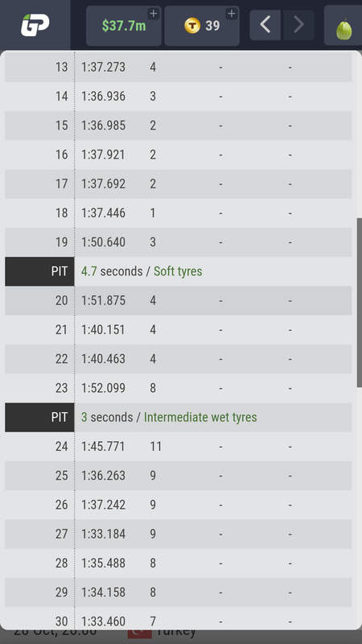Screen dimensions: 362x644
Task: Add funds with plus beside $37.7m
Action: tap(153, 14)
